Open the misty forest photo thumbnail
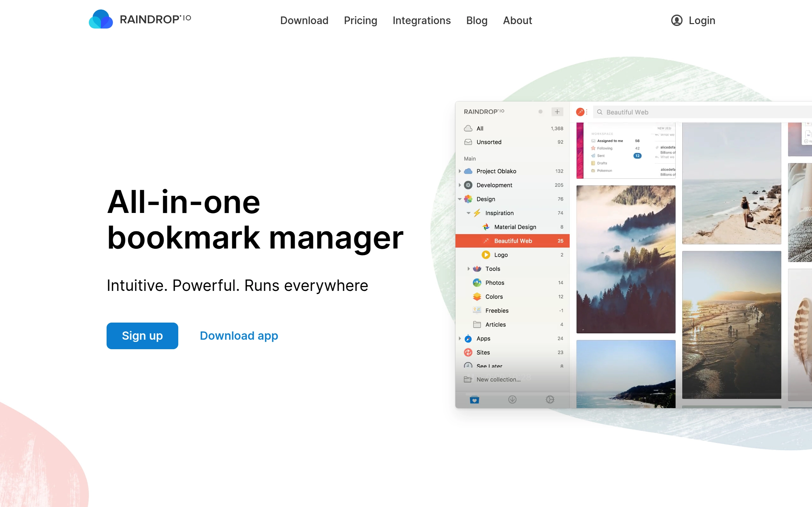This screenshot has width=812, height=507. 625,260
